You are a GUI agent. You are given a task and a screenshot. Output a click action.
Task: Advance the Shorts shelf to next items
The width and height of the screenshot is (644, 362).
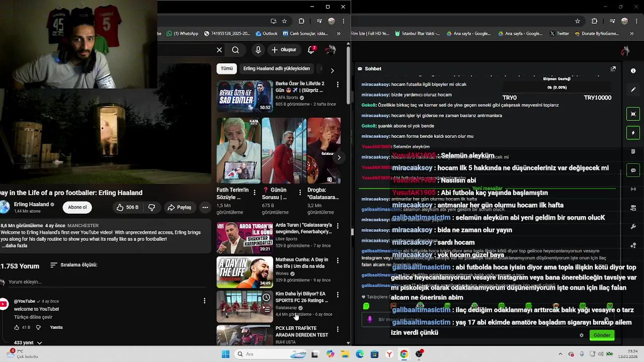tap(339, 157)
